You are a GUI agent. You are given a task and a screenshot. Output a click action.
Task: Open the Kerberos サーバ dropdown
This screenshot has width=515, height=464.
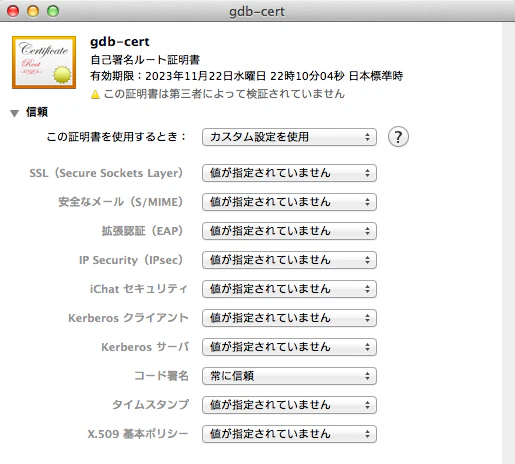coord(289,347)
